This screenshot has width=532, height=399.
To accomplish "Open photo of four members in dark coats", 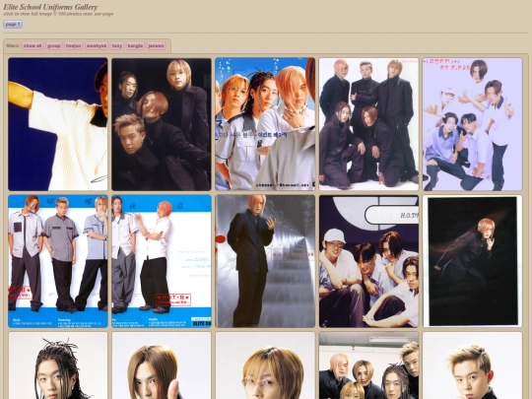I will point(162,124).
